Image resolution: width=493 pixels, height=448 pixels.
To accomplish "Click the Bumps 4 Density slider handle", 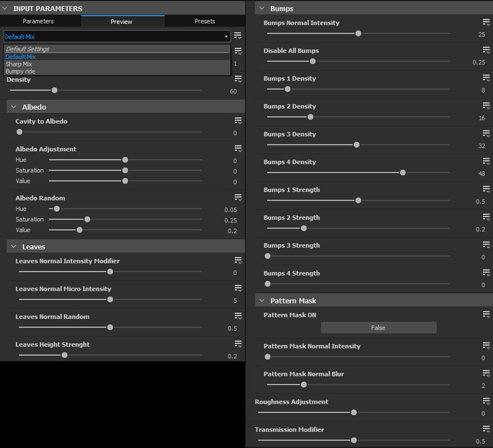I will click(403, 173).
